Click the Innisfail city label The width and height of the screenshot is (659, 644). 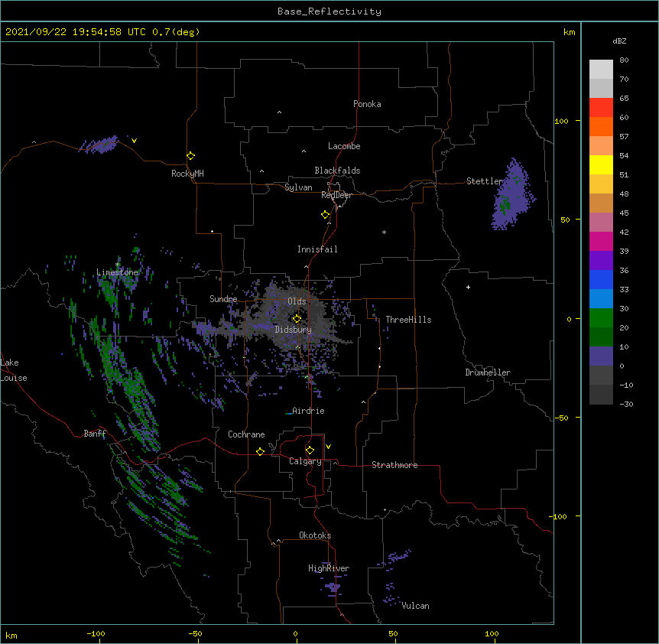point(317,249)
